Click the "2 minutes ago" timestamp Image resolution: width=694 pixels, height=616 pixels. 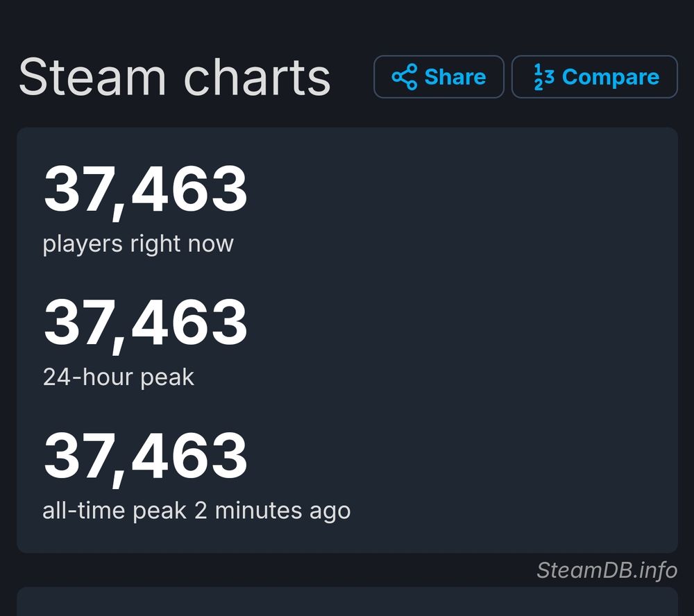[x=272, y=511]
